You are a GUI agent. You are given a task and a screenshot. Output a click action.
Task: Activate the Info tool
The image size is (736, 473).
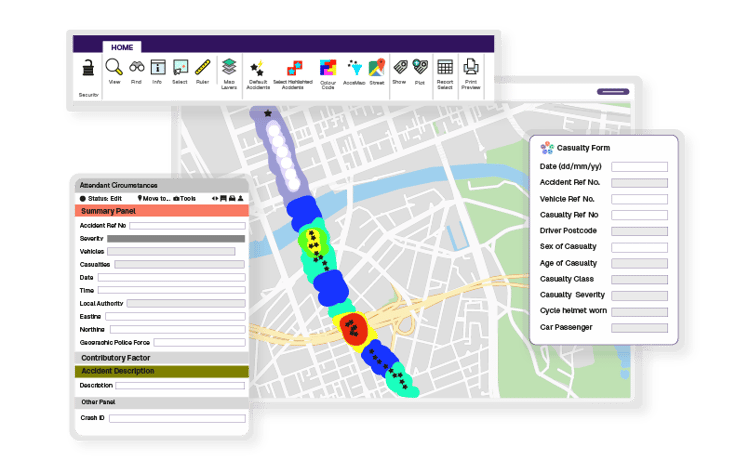click(x=158, y=67)
